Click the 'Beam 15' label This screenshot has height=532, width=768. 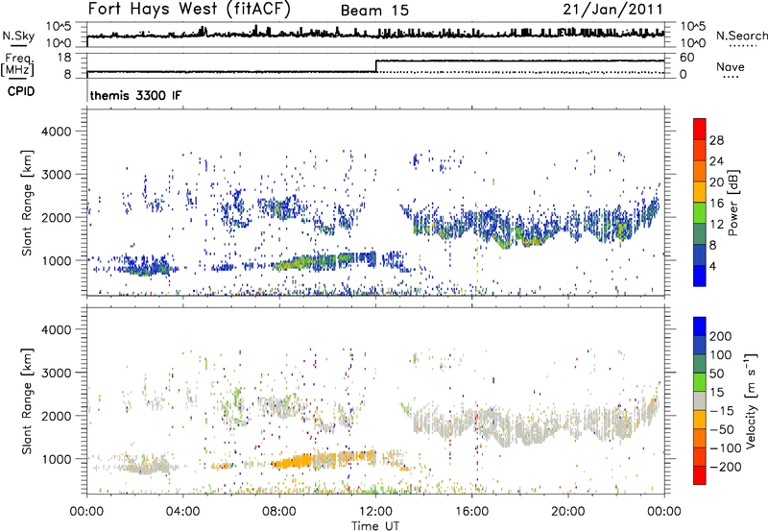374,11
